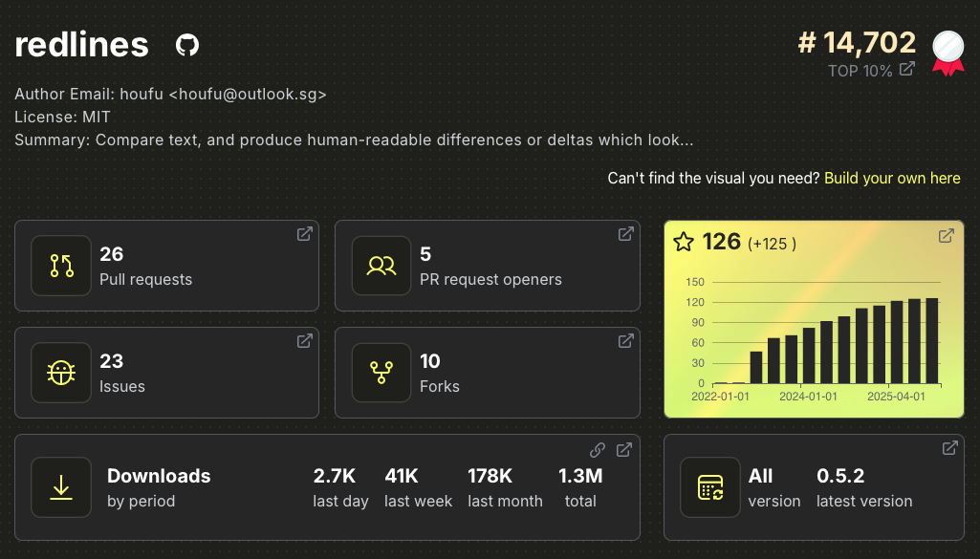980x559 pixels.
Task: Open external link on Forks card
Action: point(625,341)
